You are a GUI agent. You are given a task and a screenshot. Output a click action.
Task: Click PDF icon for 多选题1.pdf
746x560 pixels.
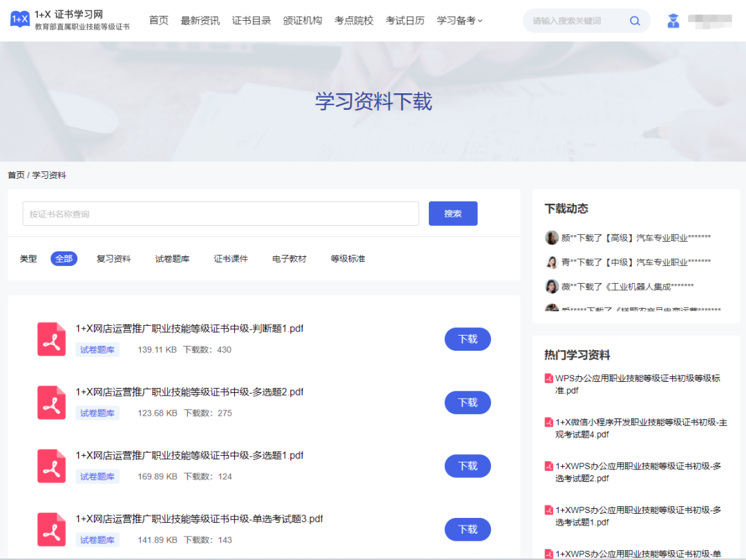(51, 466)
